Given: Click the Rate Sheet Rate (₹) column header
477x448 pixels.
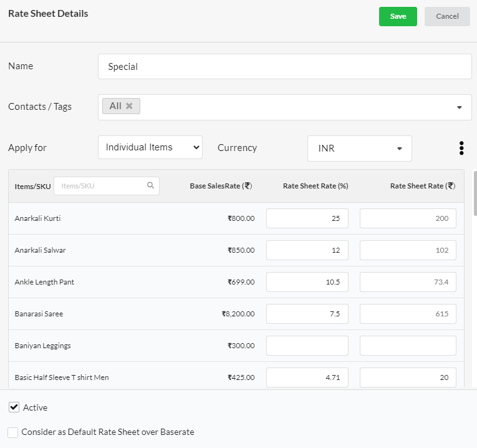Looking at the screenshot, I should pyautogui.click(x=423, y=186).
